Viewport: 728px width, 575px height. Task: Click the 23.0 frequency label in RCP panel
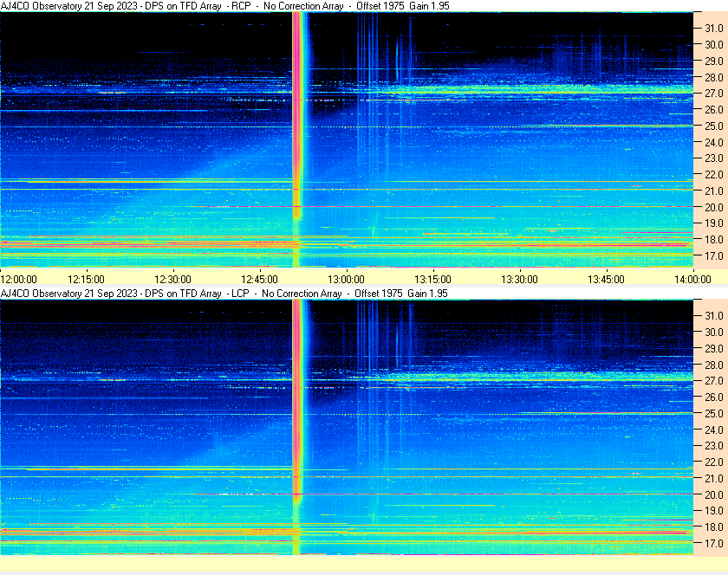coord(714,158)
